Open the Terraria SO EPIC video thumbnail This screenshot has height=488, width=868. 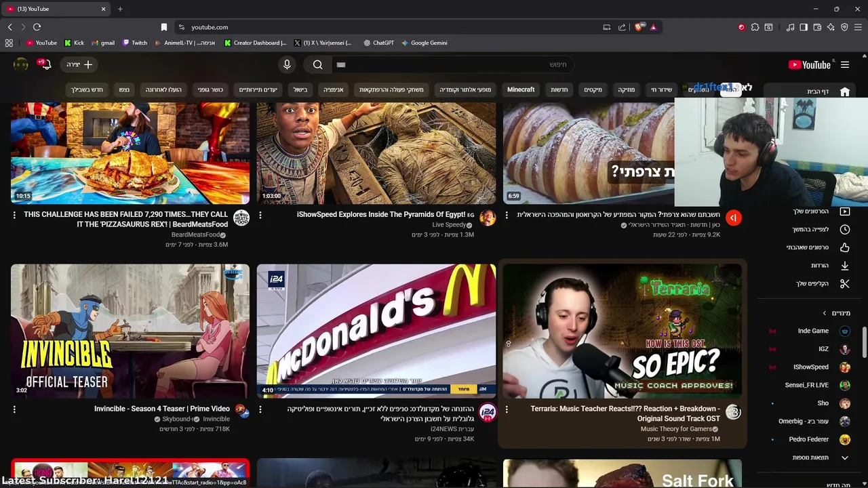click(623, 331)
